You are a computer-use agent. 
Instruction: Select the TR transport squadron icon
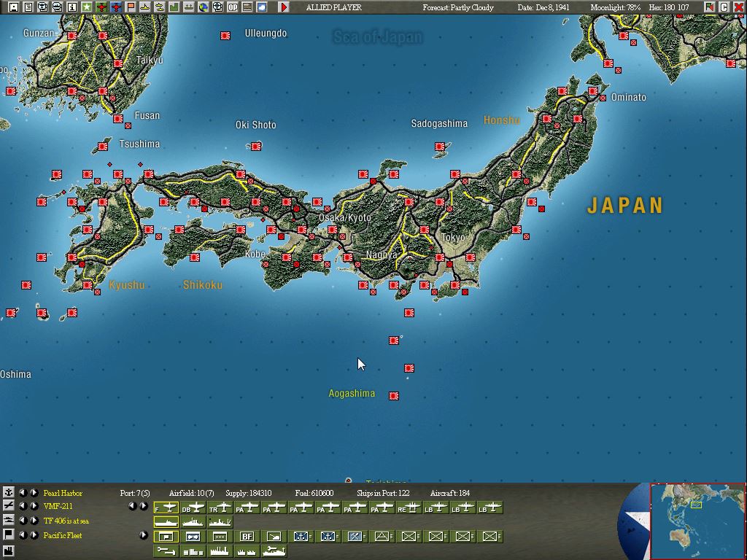tap(220, 508)
